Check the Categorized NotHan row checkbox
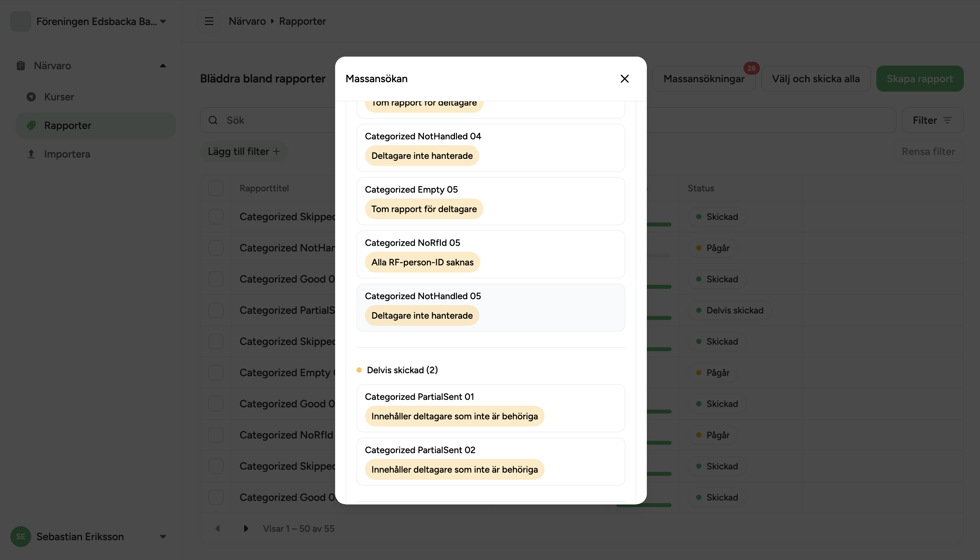 [216, 248]
